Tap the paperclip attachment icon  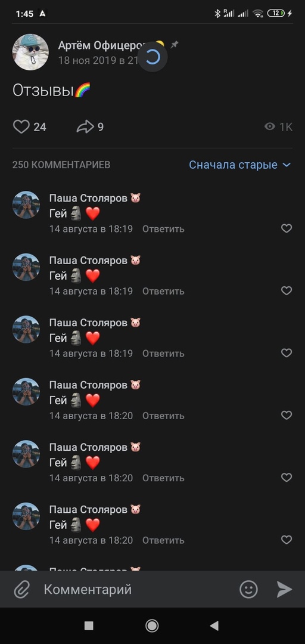pos(21,590)
